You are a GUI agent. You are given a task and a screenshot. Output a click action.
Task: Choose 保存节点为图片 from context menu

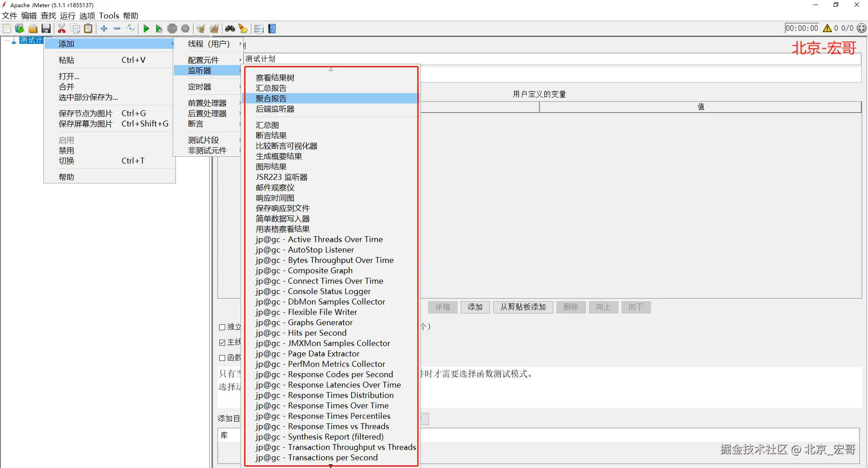[109, 113]
